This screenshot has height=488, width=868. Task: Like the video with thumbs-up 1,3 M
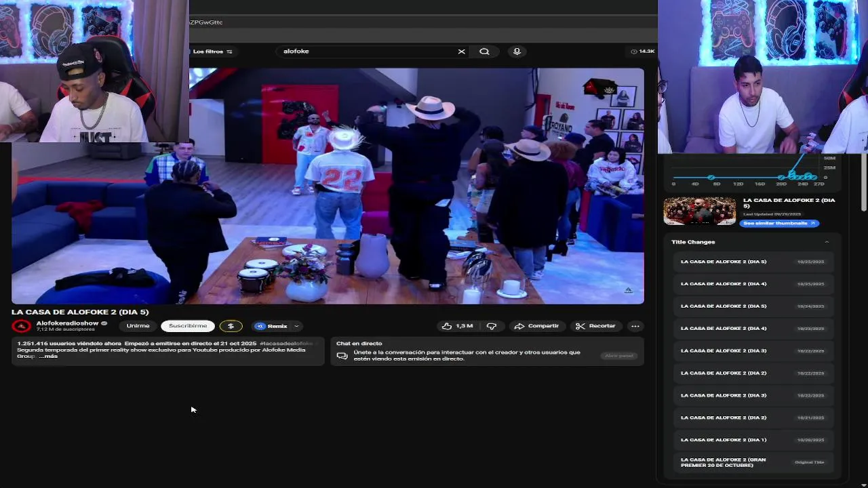tap(458, 326)
